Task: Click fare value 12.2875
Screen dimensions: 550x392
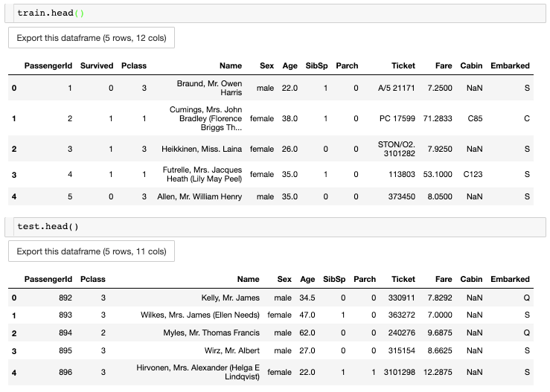Action: pyautogui.click(x=438, y=373)
